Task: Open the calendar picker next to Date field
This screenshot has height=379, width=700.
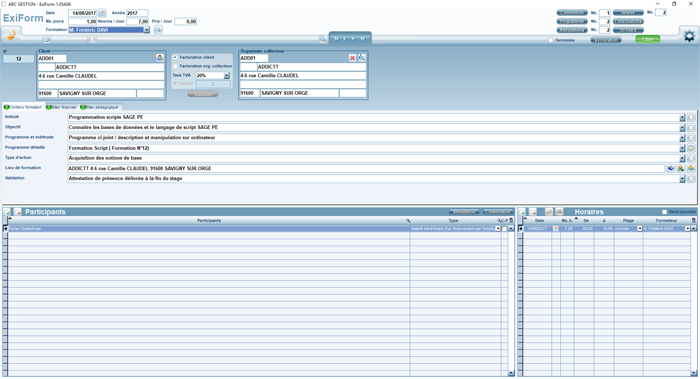Action: click(102, 13)
